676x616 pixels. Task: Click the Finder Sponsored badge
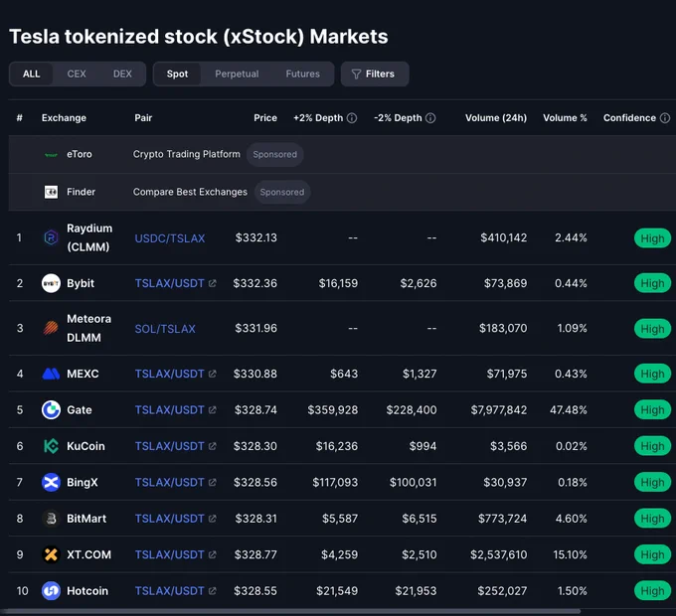(282, 192)
